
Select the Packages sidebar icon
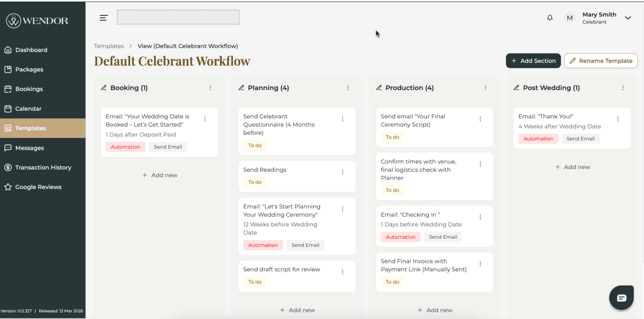pos(7,69)
